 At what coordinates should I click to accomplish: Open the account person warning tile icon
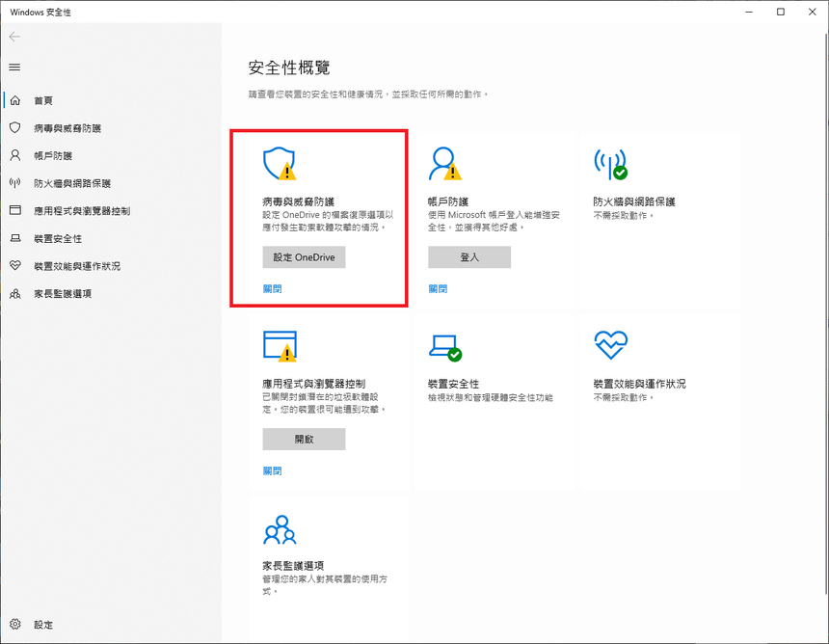point(444,164)
